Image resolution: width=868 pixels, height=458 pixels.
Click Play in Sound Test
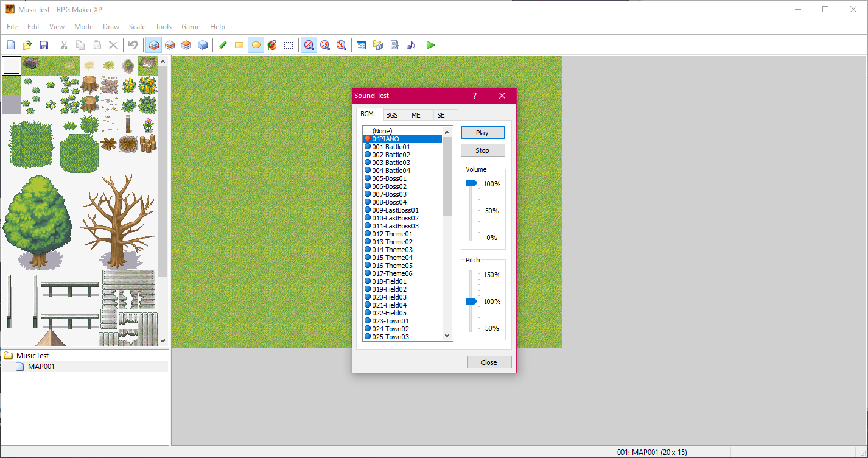(482, 133)
